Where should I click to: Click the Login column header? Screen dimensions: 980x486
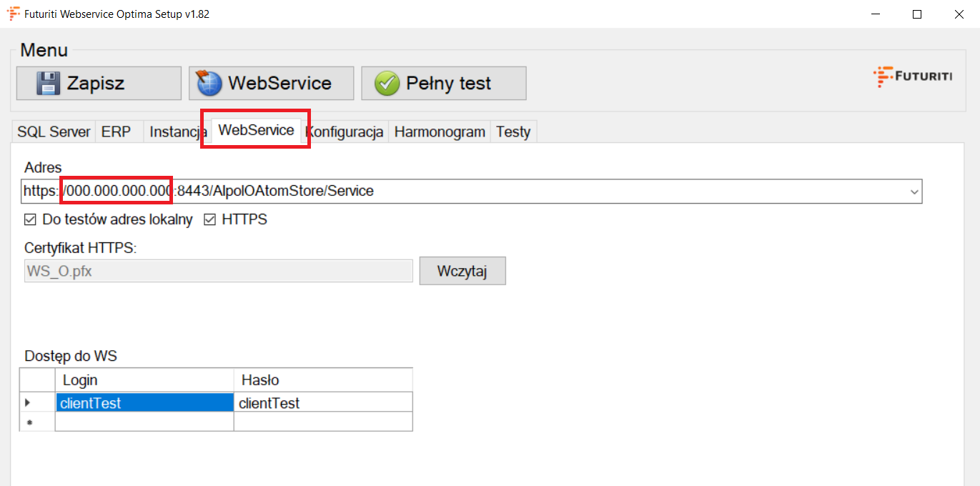pos(144,380)
